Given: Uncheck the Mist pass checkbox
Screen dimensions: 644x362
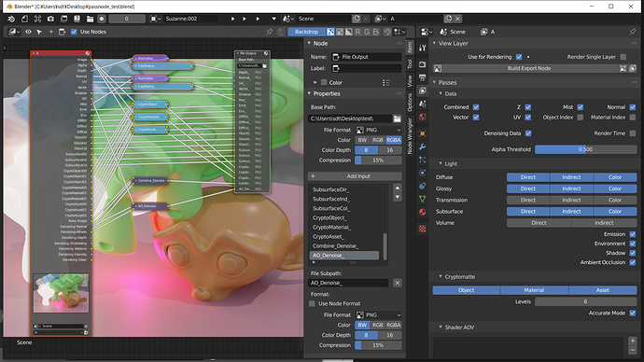Looking at the screenshot, I should tap(580, 107).
